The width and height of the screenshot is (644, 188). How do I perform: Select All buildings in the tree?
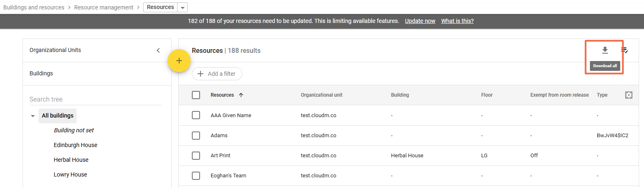[58, 116]
